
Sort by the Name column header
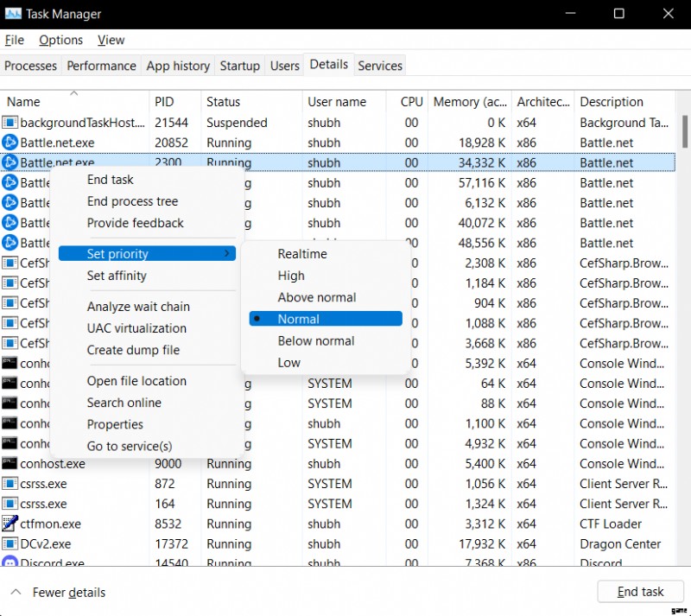coord(74,102)
